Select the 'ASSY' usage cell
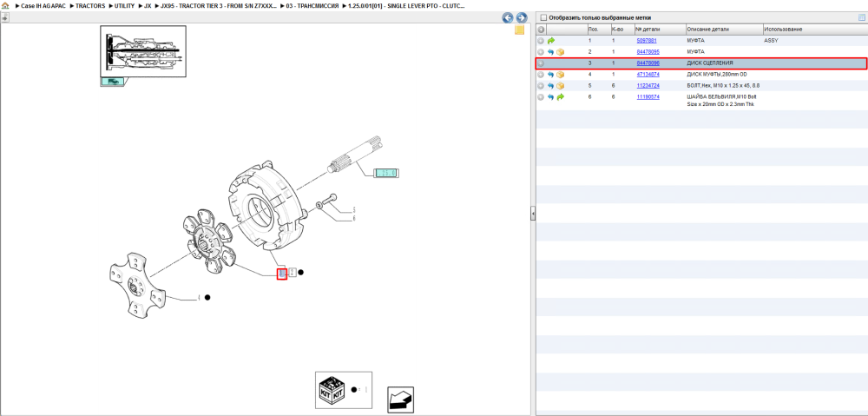Image resolution: width=868 pixels, height=416 pixels. (771, 41)
